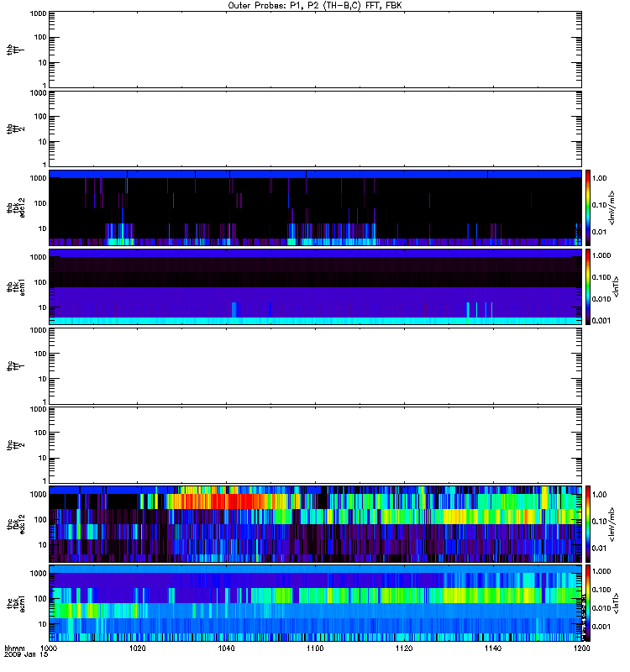Click the plot title 'Outer Probes: P1, P2 (TH-B,C) FFT, FBK'
Screen dimensions: 630x672
(315, 6)
